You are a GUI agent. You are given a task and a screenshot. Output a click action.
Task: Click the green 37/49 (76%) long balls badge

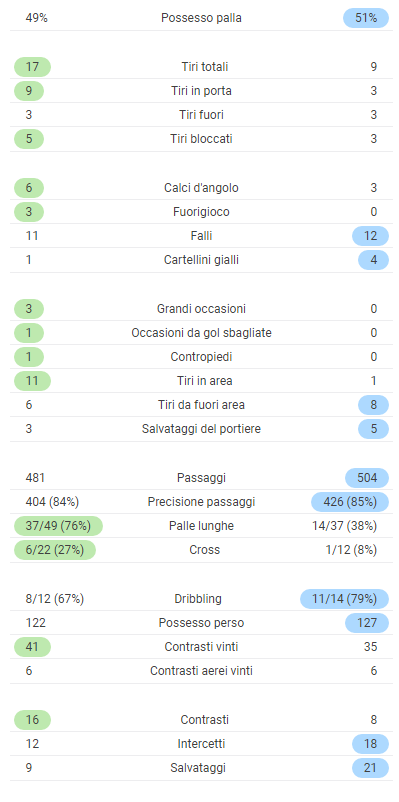tap(58, 526)
